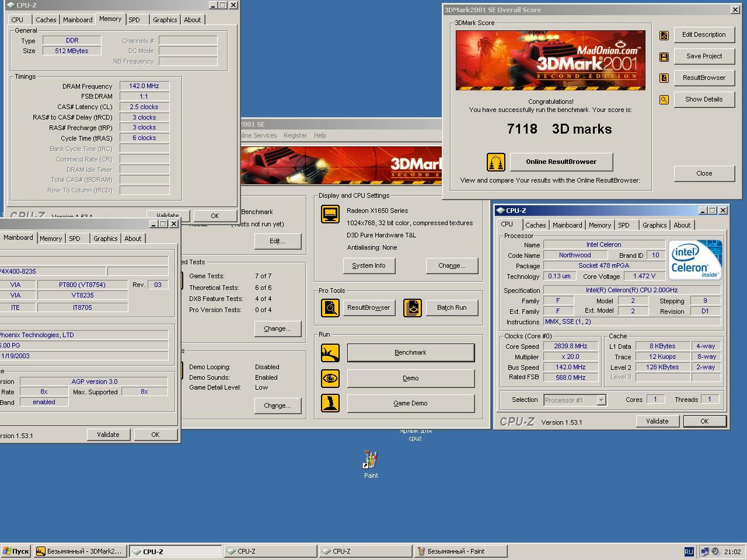Click the Online ResultBrowser yellow icon
This screenshot has width=747, height=560.
[x=495, y=162]
